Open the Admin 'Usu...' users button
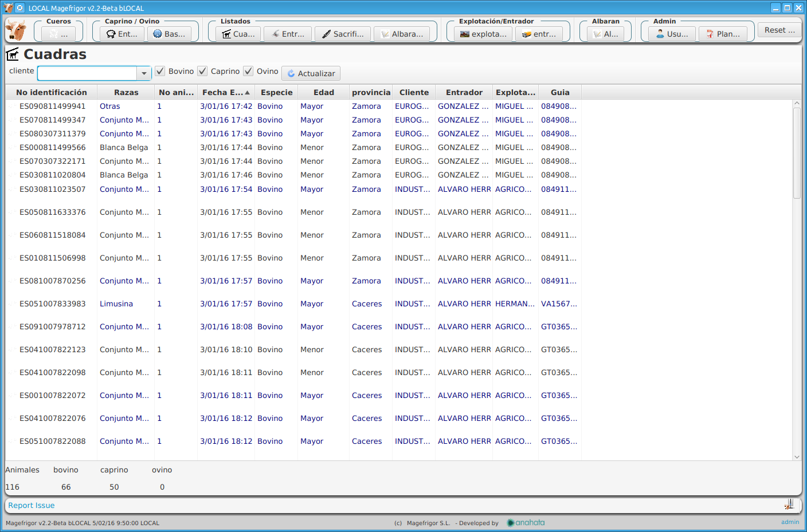This screenshot has width=807, height=532. point(672,34)
